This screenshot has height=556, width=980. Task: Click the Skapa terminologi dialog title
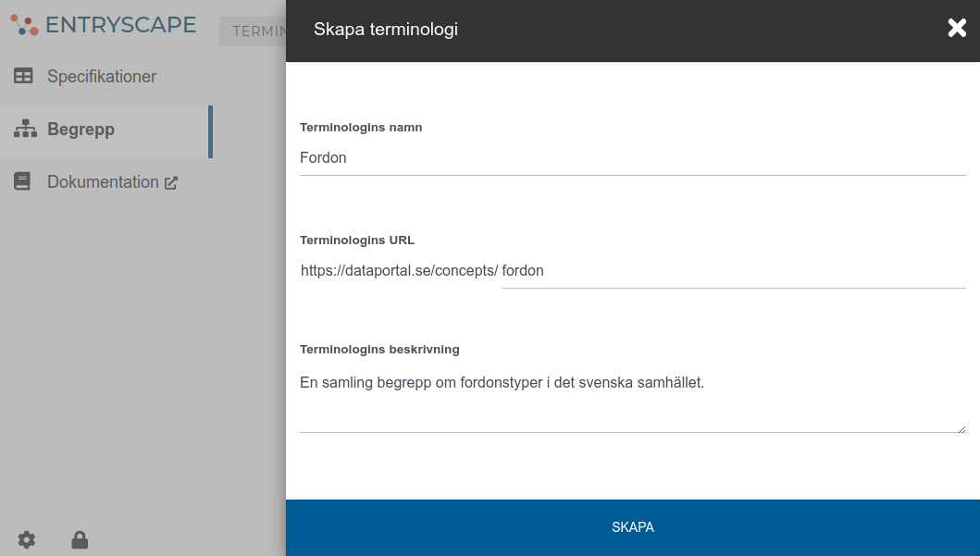(388, 29)
